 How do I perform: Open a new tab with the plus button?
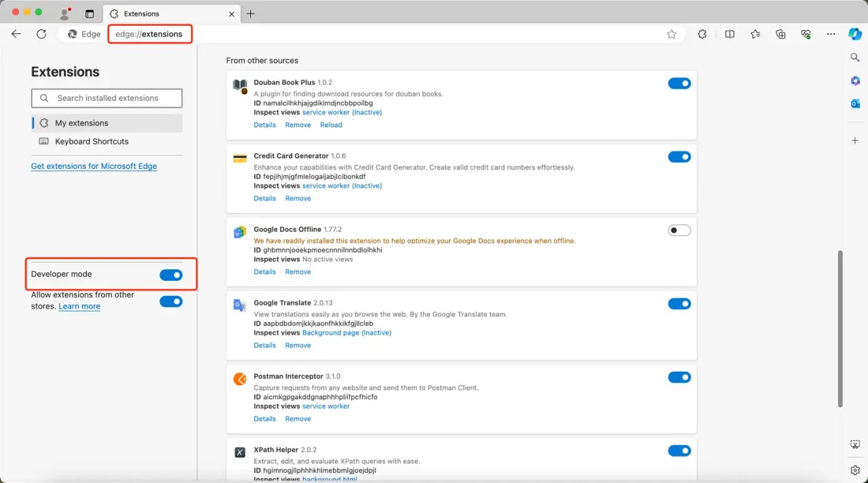[251, 14]
